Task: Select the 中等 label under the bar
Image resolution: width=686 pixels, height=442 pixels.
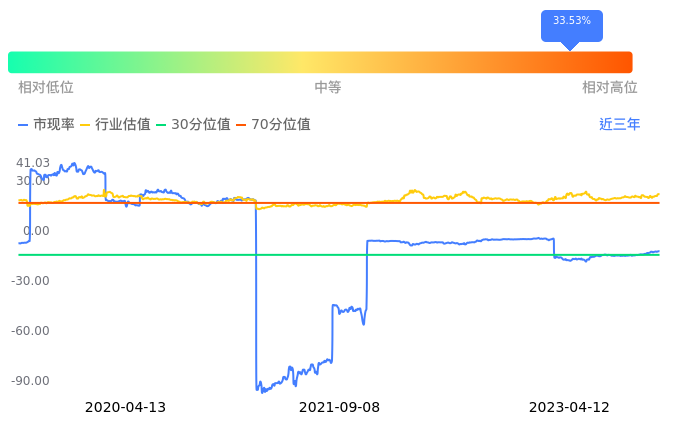Action: 328,88
